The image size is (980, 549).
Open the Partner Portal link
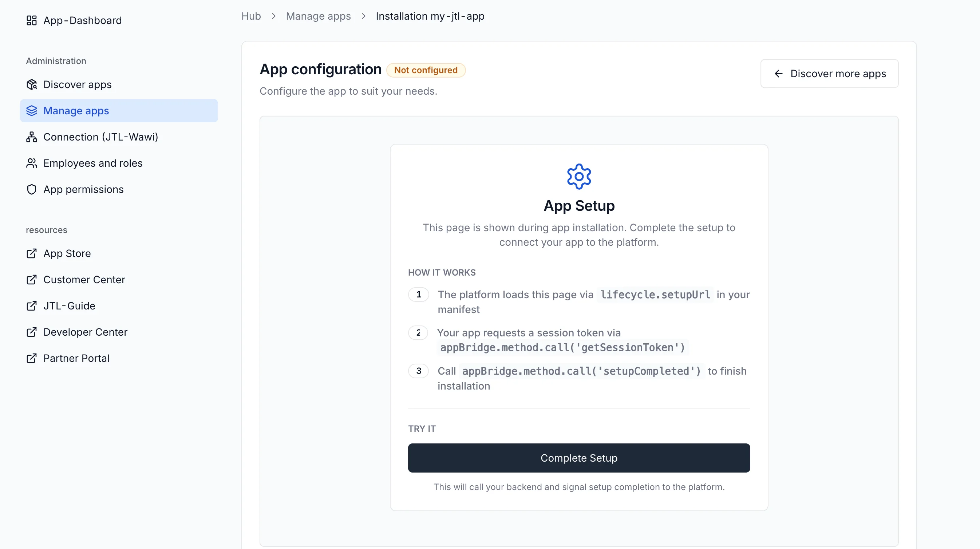[119, 358]
